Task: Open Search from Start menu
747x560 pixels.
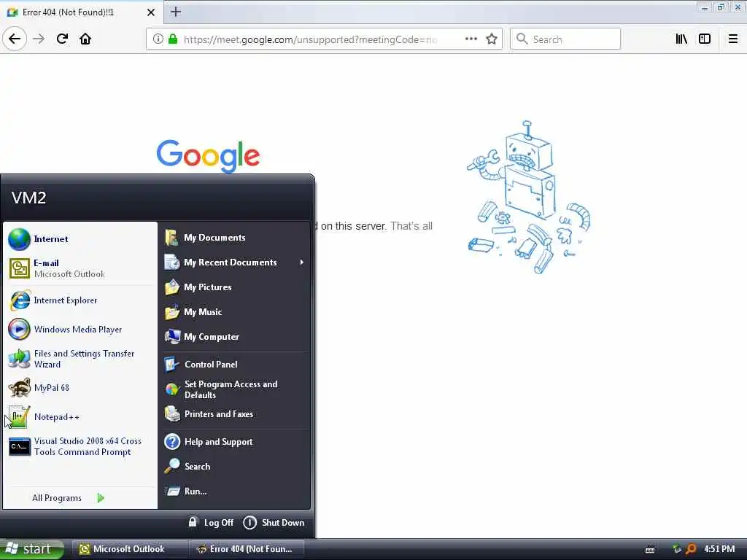Action: [236, 466]
